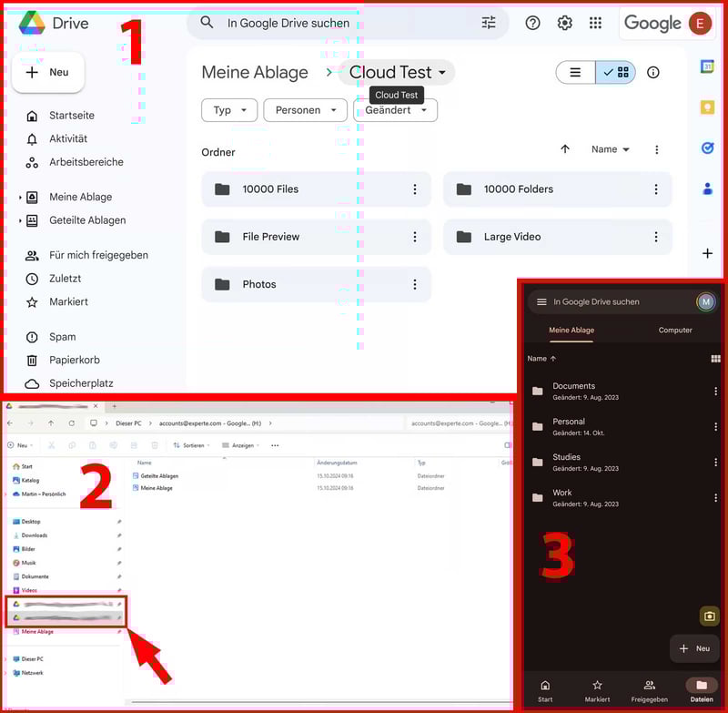This screenshot has width=728, height=713.
Task: Open the Typ filter dropdown
Action: point(228,110)
